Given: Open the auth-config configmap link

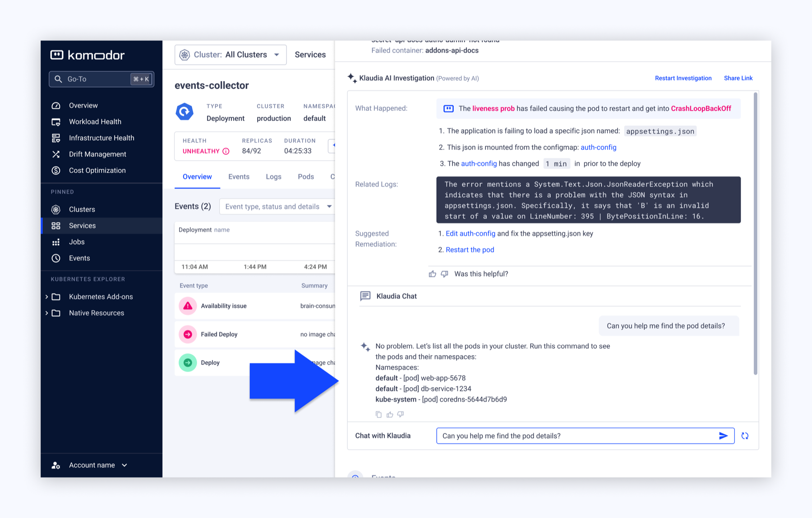Looking at the screenshot, I should (x=598, y=147).
